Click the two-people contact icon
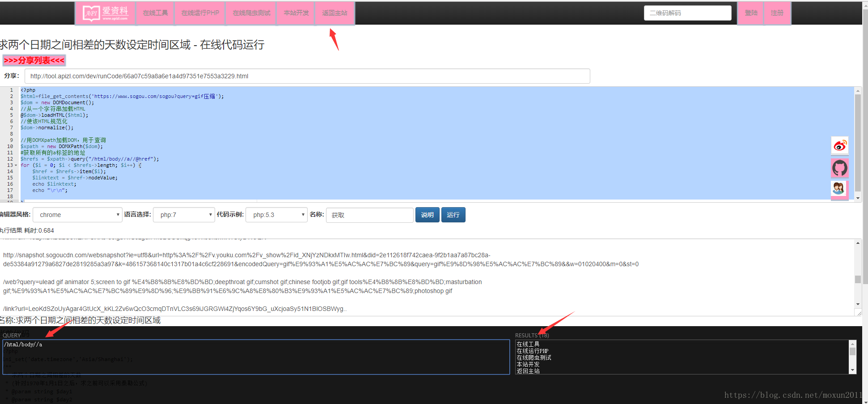 point(839,188)
